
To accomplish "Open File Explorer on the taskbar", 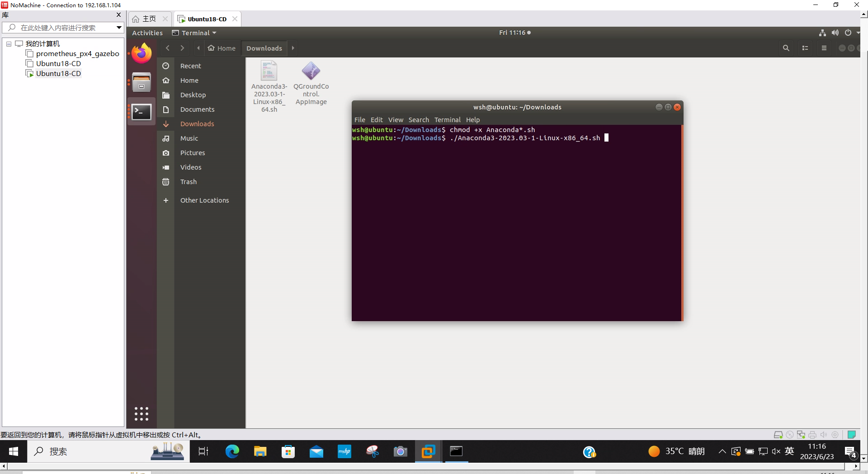I will coord(260,451).
